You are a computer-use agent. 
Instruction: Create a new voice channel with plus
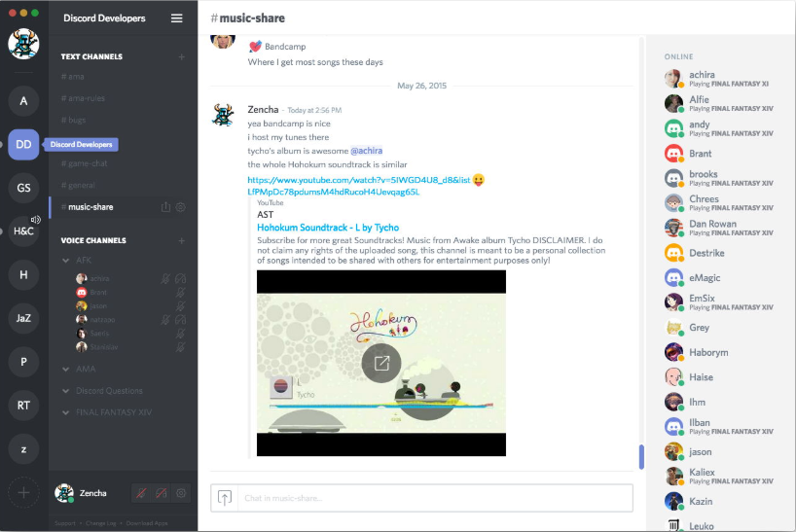(x=181, y=241)
